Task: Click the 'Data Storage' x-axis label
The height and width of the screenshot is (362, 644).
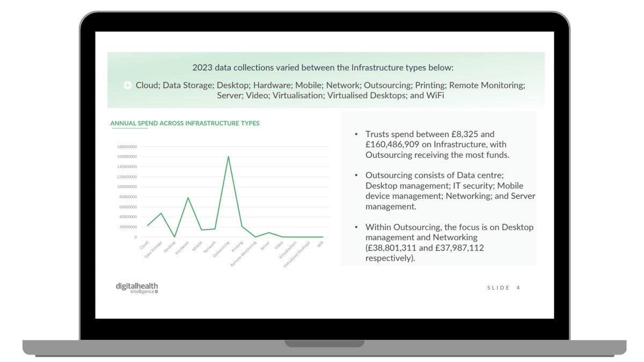Action: pyautogui.click(x=153, y=250)
